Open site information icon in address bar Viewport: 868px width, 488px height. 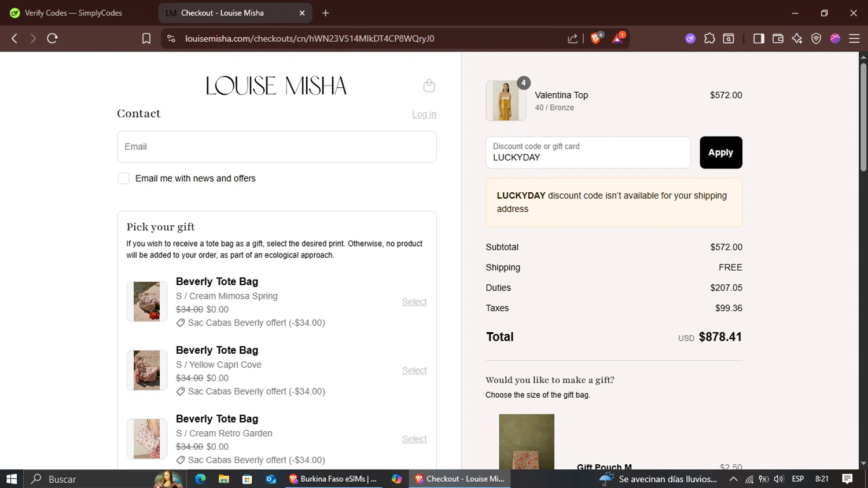click(171, 38)
